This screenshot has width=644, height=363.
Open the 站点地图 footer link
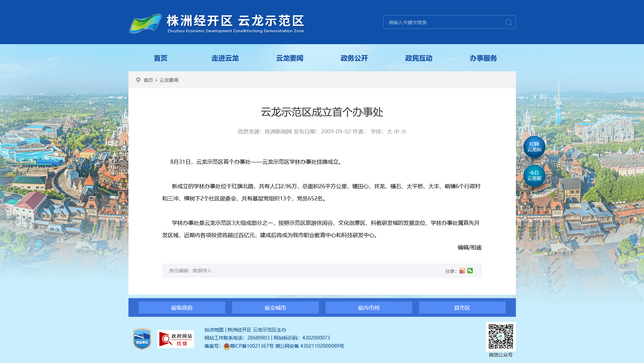(214, 330)
